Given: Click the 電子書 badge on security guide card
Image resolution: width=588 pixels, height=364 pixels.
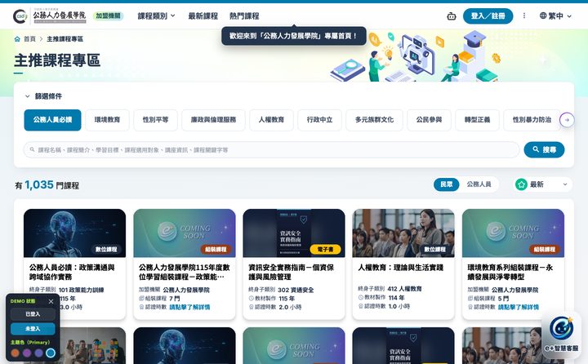Looking at the screenshot, I should point(325,249).
